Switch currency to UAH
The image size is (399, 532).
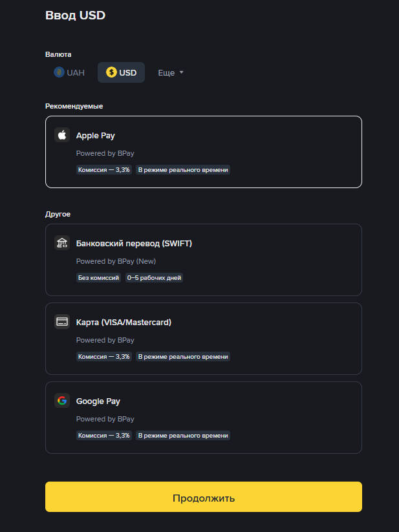coord(69,72)
